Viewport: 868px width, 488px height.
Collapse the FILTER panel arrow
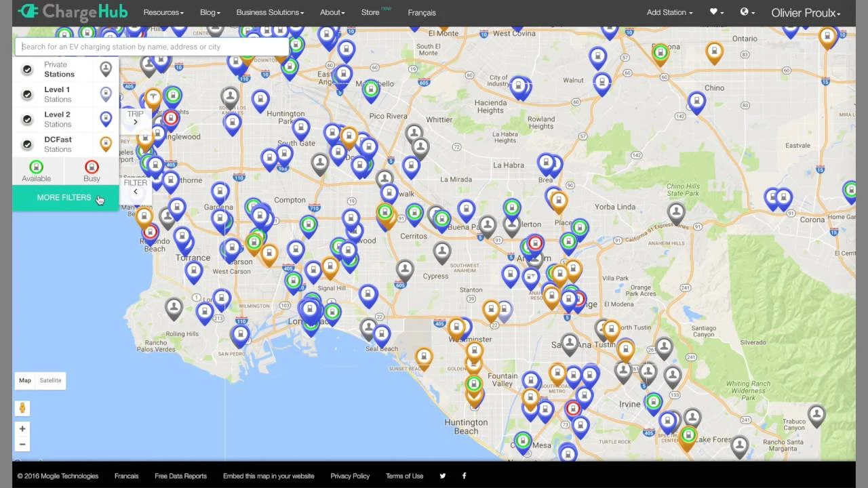click(x=136, y=192)
